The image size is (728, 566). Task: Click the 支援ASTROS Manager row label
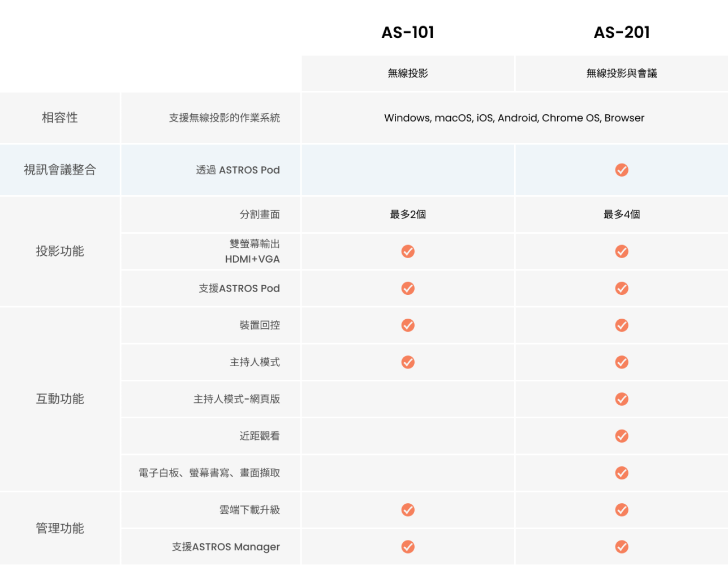(226, 547)
